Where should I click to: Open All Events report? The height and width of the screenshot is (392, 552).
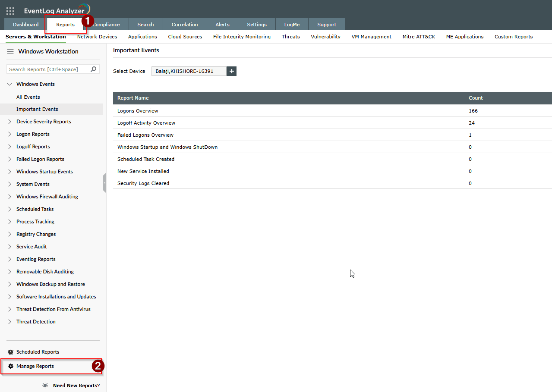tap(28, 97)
